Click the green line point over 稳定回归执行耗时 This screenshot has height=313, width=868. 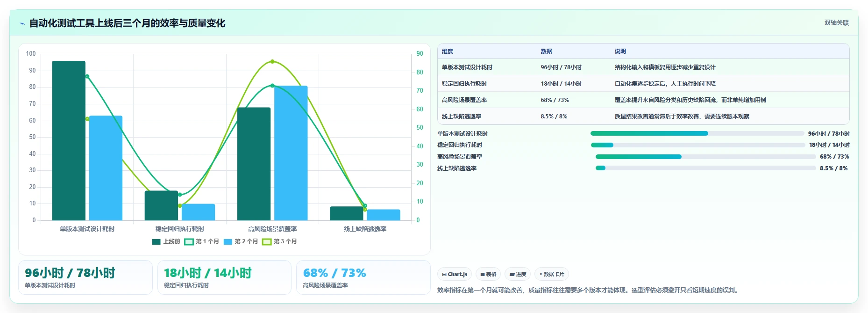[x=180, y=195]
